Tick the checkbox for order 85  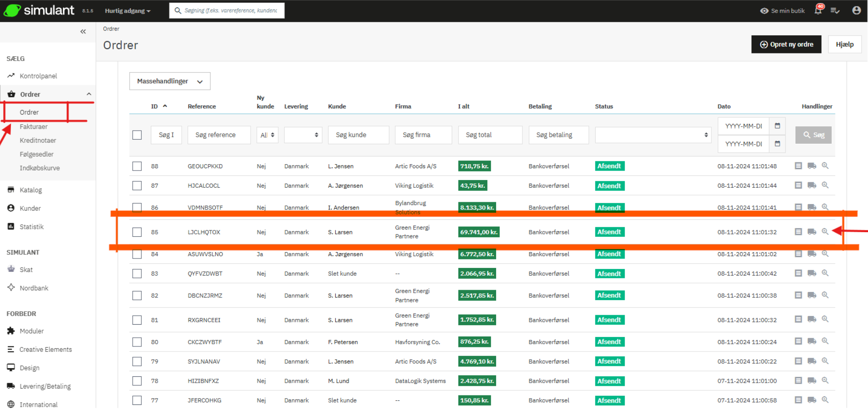pyautogui.click(x=137, y=232)
